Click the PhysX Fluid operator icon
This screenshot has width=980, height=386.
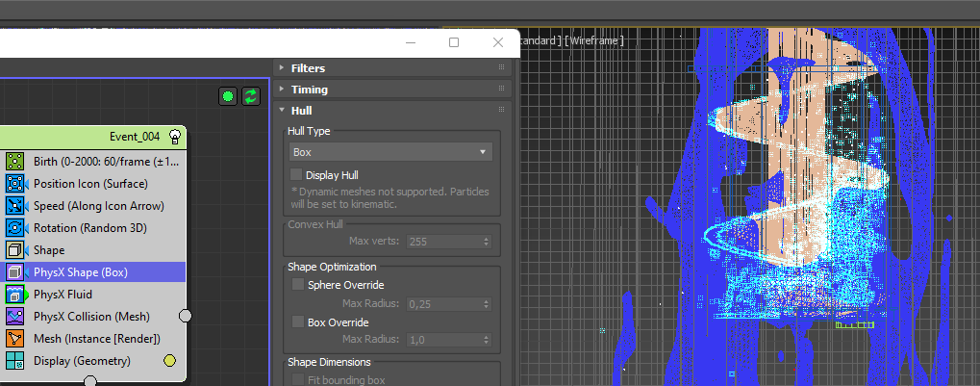[x=14, y=294]
